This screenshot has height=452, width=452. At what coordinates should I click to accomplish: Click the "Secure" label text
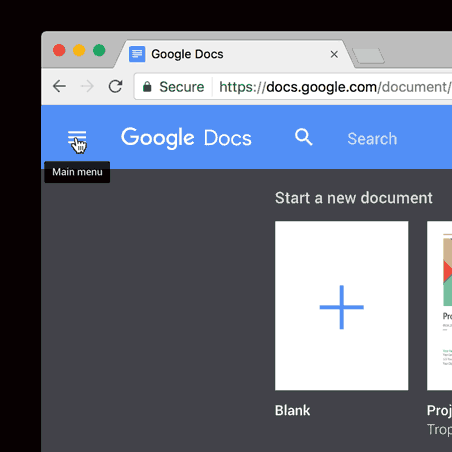[x=182, y=87]
